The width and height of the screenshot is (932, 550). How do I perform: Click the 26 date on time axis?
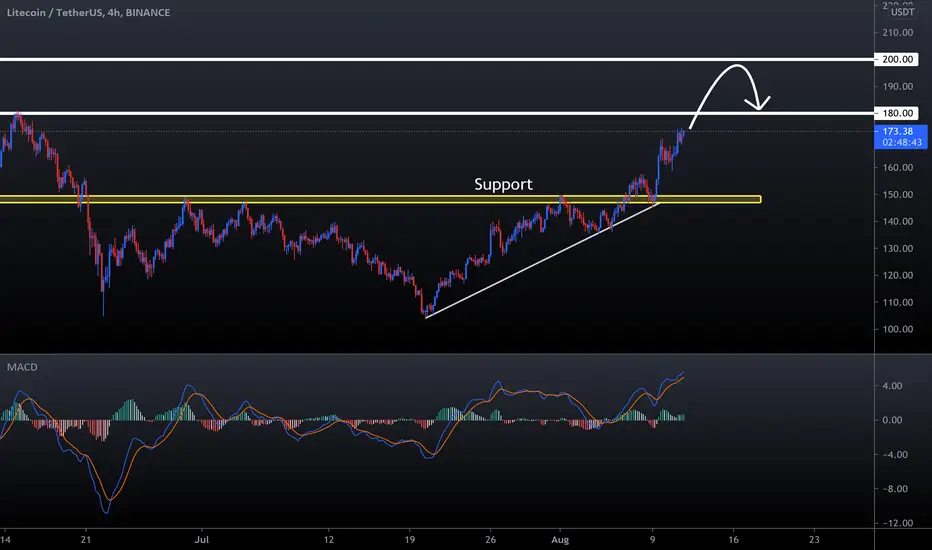coord(490,540)
